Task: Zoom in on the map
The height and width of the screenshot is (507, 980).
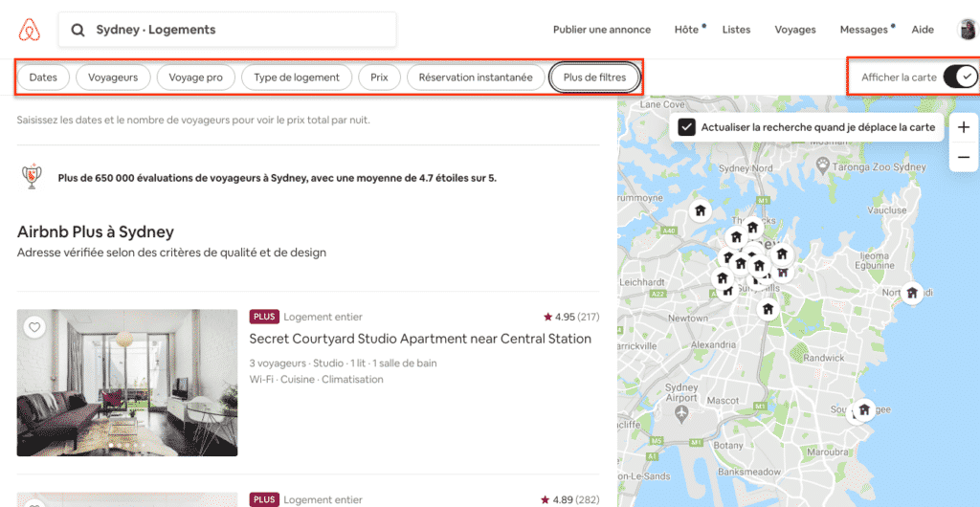Action: (x=963, y=127)
